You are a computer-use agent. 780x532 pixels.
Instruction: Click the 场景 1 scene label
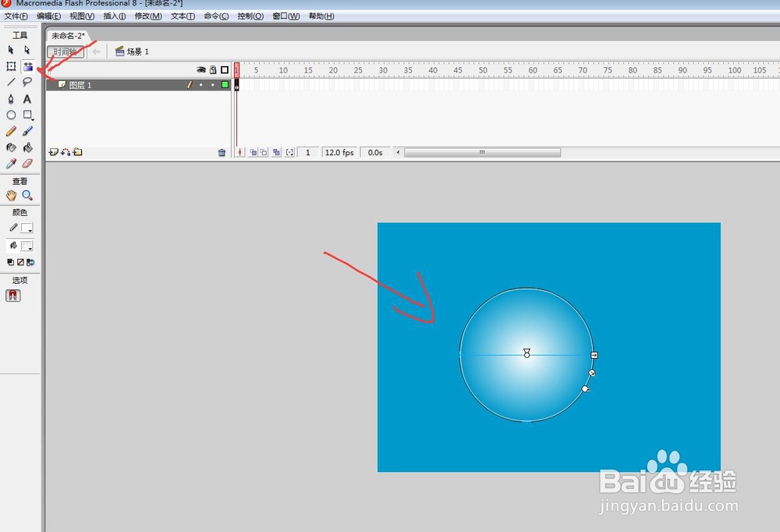coord(133,51)
